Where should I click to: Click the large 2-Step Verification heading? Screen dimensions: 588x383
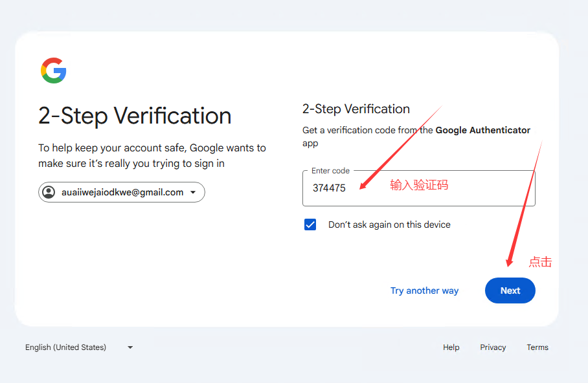(135, 116)
